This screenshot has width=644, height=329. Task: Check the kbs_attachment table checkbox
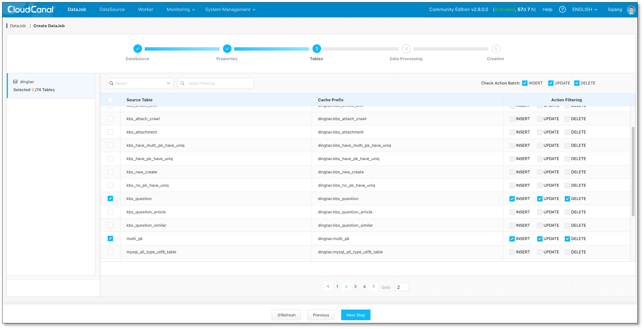tap(110, 132)
